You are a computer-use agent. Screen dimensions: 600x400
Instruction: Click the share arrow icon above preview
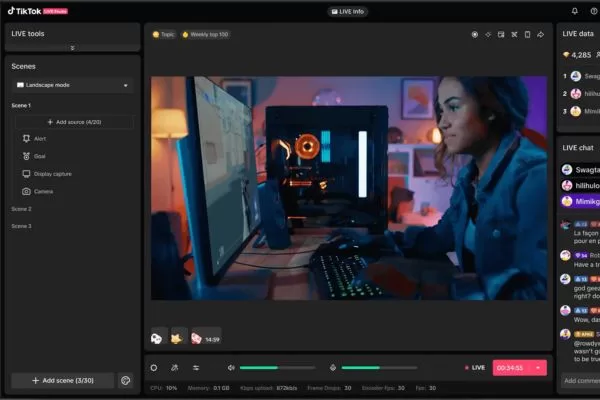tap(540, 34)
